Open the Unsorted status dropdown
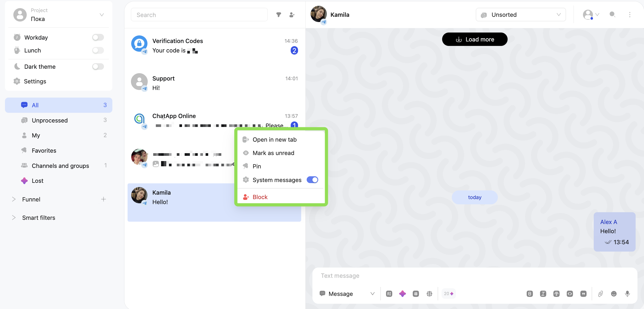Viewport: 644px width, 309px height. 521,15
